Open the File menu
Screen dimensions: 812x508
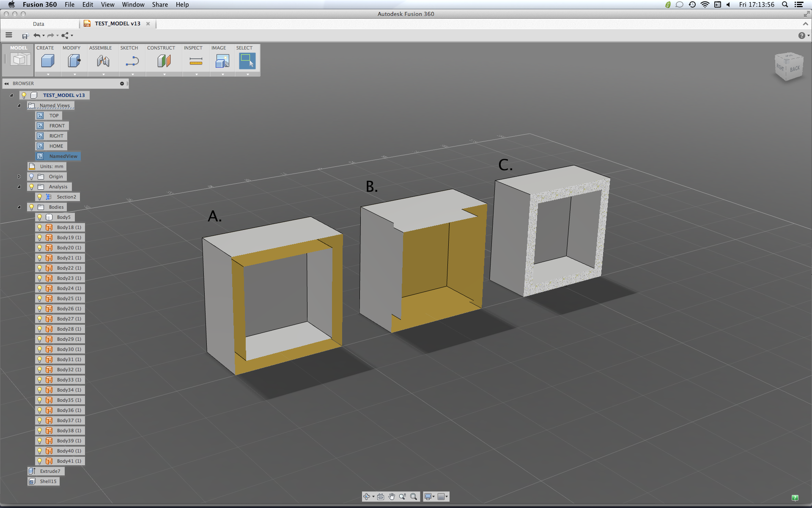click(69, 5)
